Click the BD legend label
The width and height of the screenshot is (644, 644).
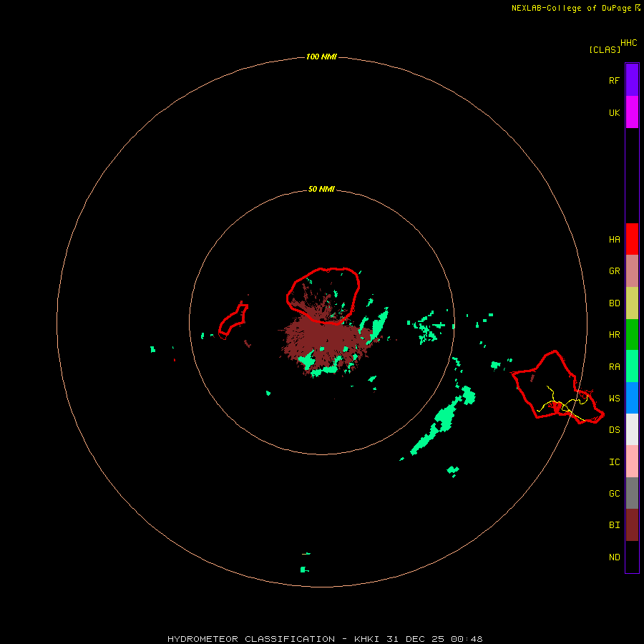click(x=615, y=303)
